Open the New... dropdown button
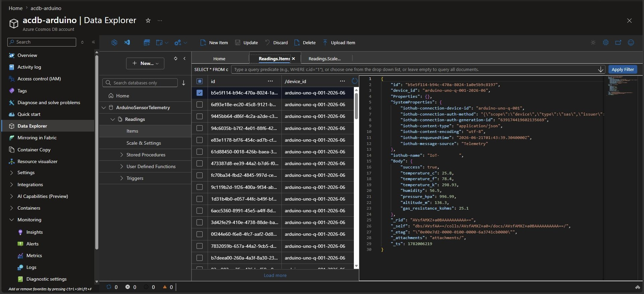Screen dimensions: 644x294 pyautogui.click(x=145, y=63)
